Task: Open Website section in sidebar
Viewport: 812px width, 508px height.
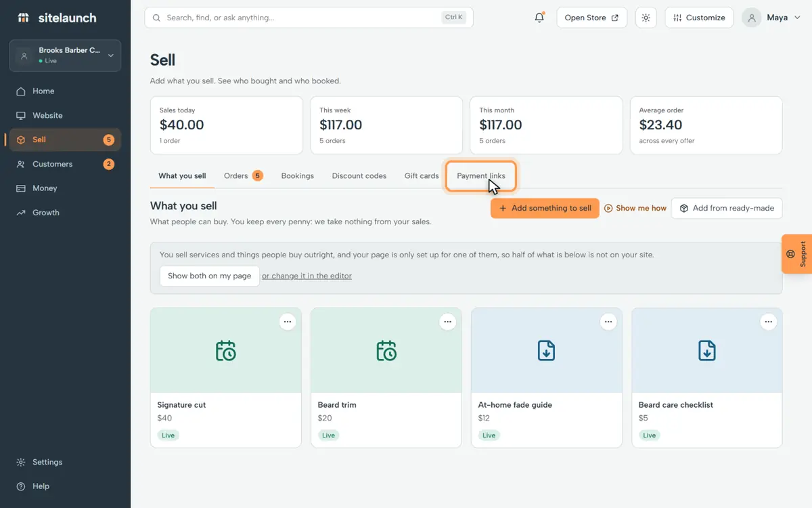Action: click(x=65, y=115)
